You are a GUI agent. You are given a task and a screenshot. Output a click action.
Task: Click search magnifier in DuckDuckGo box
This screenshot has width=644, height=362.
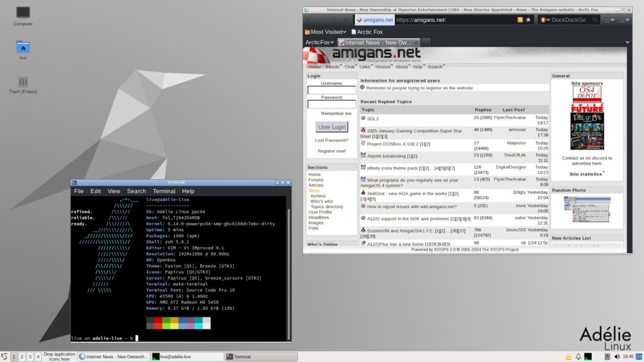pyautogui.click(x=594, y=19)
